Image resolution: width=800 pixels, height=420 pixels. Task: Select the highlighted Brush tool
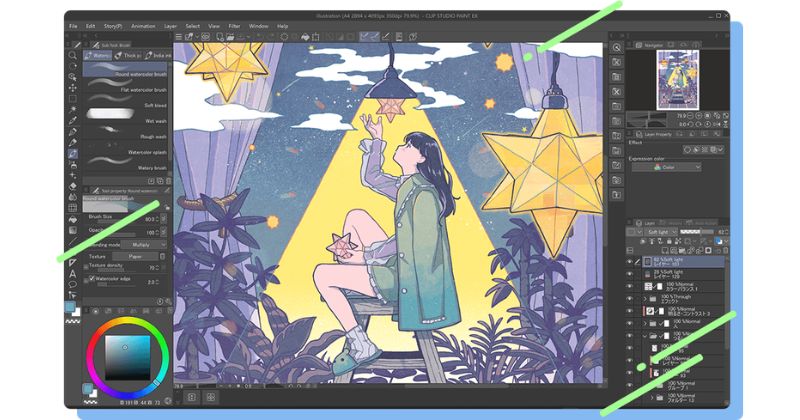pyautogui.click(x=72, y=154)
